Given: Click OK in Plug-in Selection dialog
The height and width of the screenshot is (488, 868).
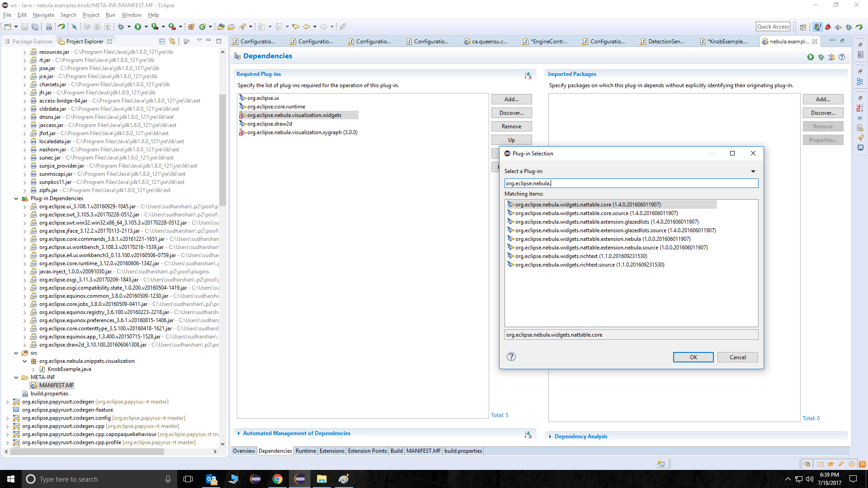Looking at the screenshot, I should click(693, 357).
